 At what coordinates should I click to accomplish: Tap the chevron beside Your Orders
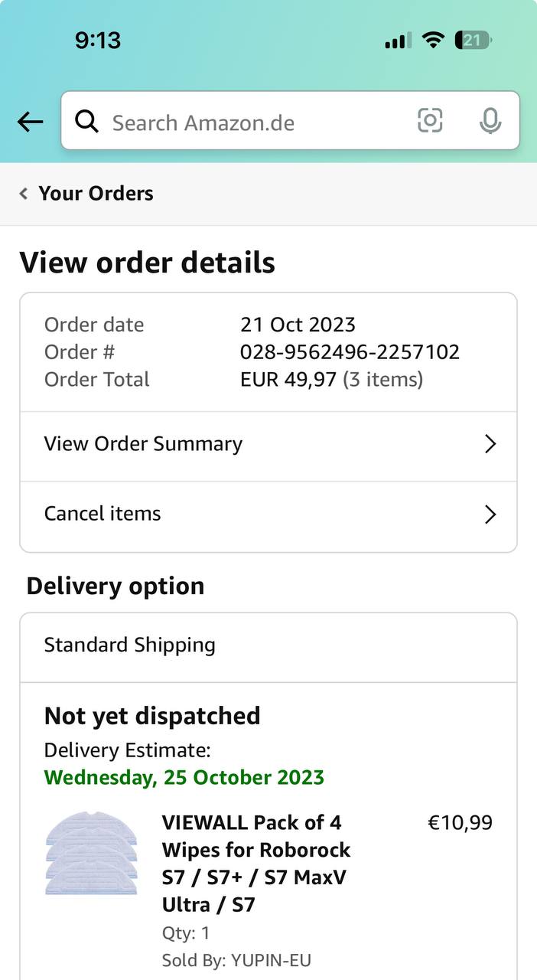pyautogui.click(x=24, y=194)
